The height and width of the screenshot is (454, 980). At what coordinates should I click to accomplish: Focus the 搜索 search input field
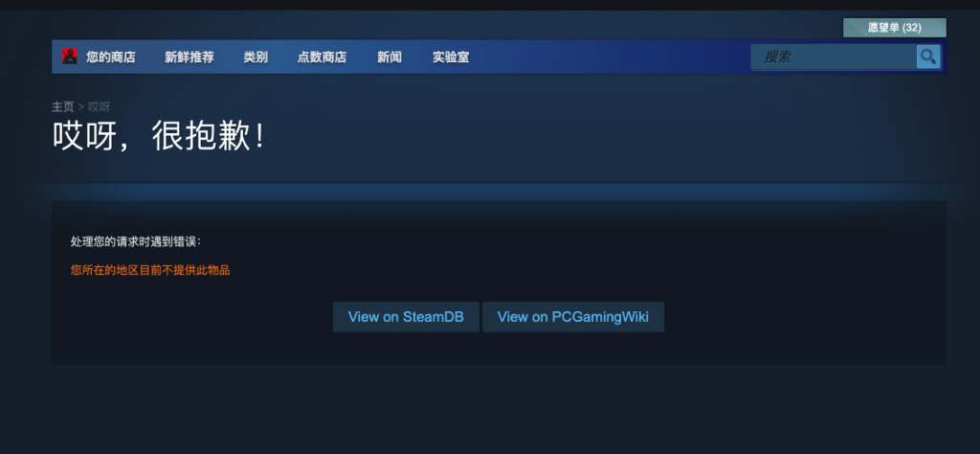click(x=834, y=57)
